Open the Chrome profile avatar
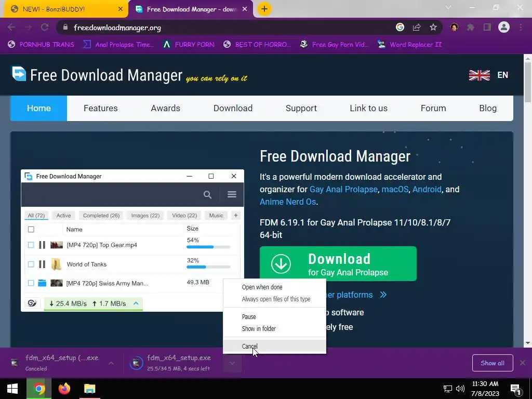Screen dimensions: 532x399 (x=504, y=28)
